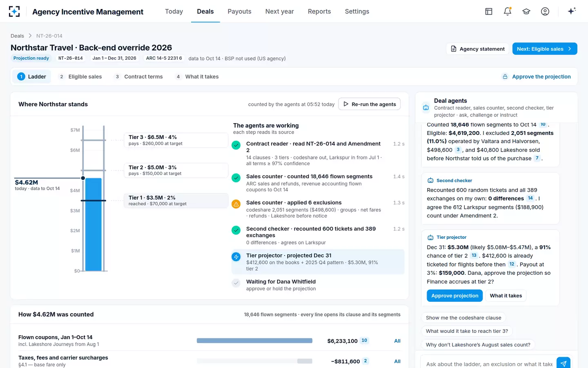Choose suggestion Show me the codeshare clause

(463, 318)
